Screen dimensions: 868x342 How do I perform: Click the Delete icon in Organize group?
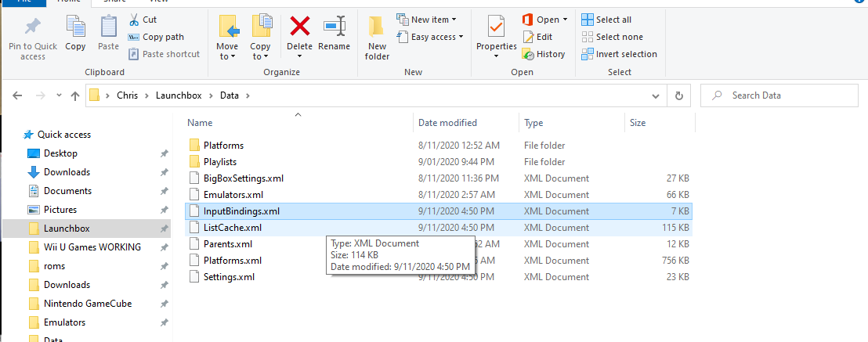(299, 27)
